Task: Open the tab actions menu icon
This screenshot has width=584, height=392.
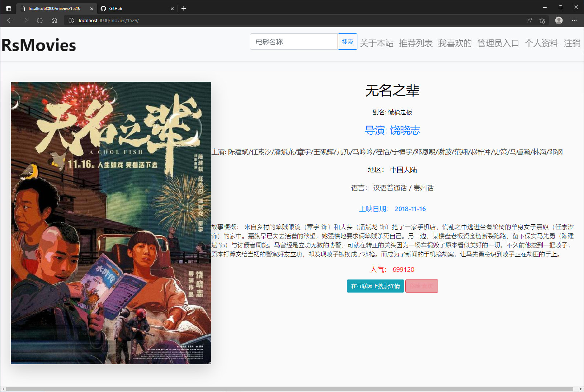Action: tap(9, 8)
